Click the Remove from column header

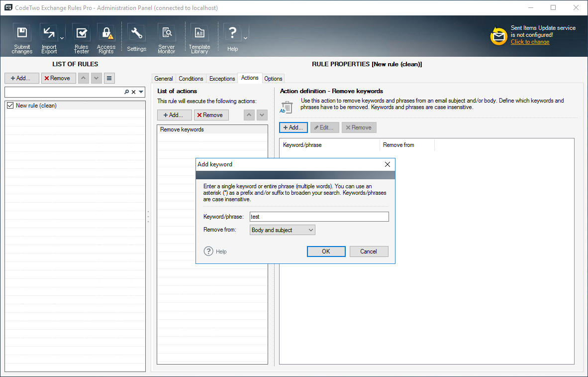point(407,145)
